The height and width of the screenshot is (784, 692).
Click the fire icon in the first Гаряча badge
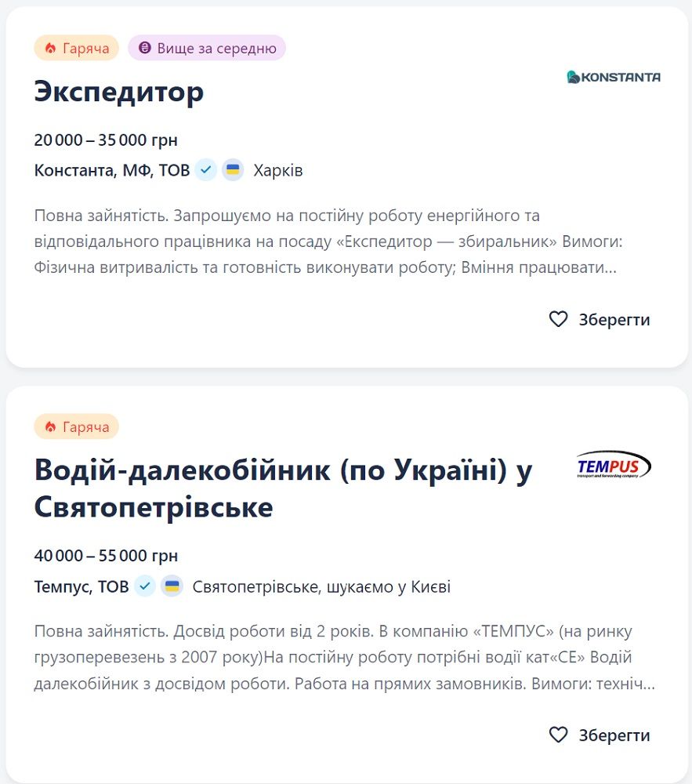pos(50,48)
